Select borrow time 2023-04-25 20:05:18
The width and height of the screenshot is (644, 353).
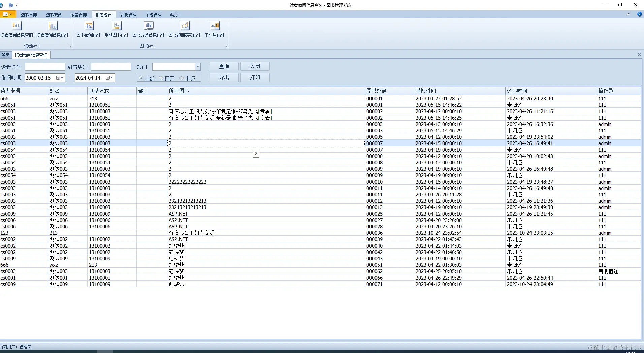click(x=460, y=271)
